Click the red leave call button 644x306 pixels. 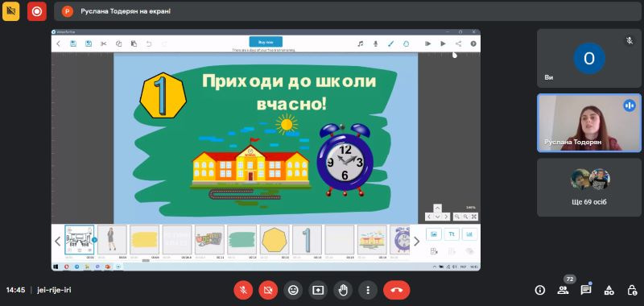tap(397, 290)
